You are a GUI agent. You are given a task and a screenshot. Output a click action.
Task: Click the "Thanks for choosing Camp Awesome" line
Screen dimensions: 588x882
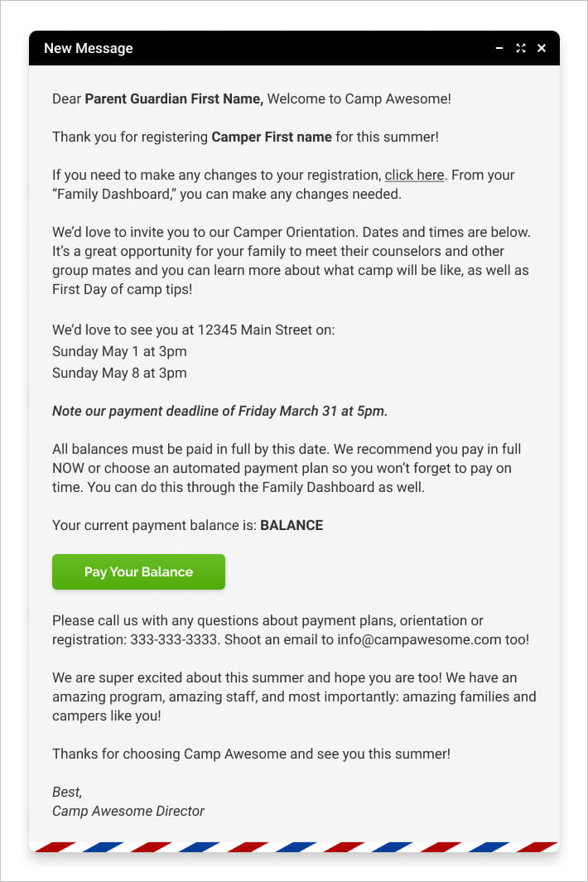tap(251, 754)
